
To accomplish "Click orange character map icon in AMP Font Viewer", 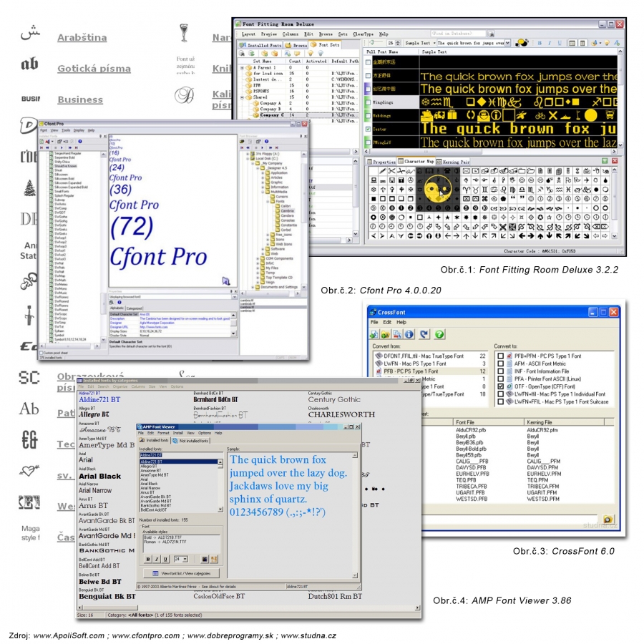I will tap(214, 559).
